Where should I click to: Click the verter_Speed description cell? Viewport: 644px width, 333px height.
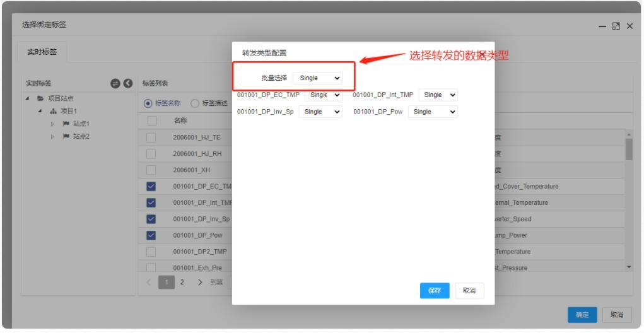pyautogui.click(x=513, y=219)
